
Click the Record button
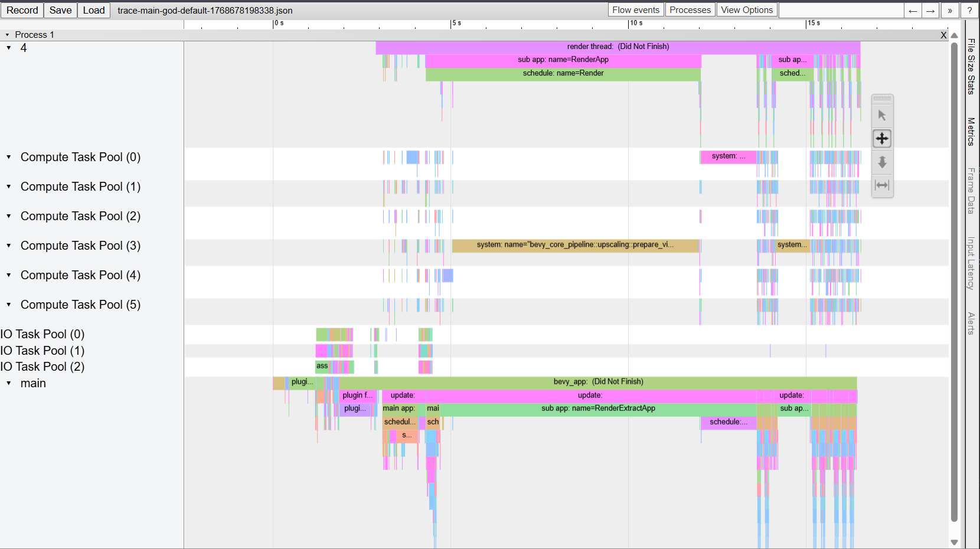(22, 10)
